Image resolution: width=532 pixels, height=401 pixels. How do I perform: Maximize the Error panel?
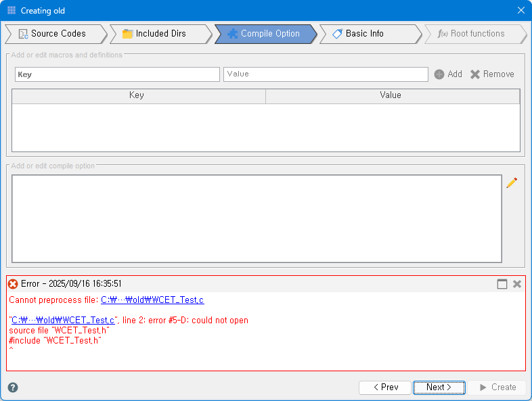(502, 284)
